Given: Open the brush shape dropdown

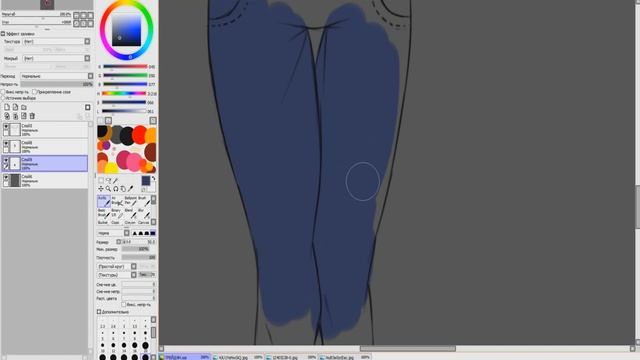Looking at the screenshot, I should [x=133, y=267].
